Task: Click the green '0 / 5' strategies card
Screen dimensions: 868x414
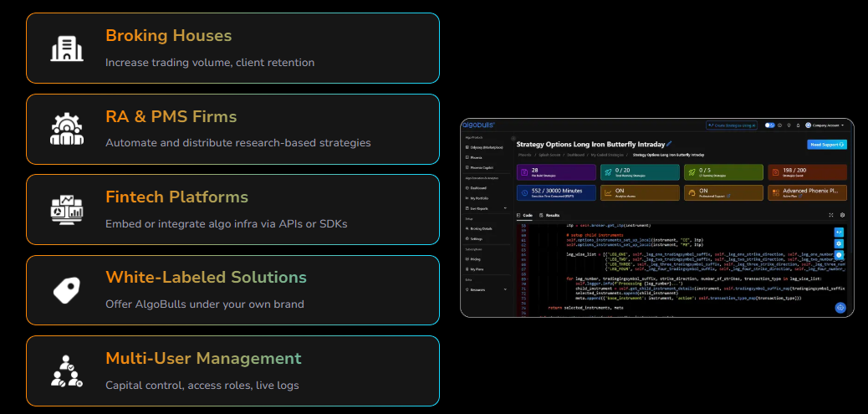Action: coord(723,172)
